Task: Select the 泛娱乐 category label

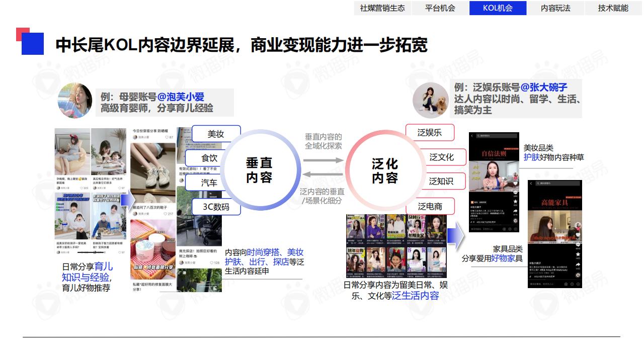Action: point(430,133)
